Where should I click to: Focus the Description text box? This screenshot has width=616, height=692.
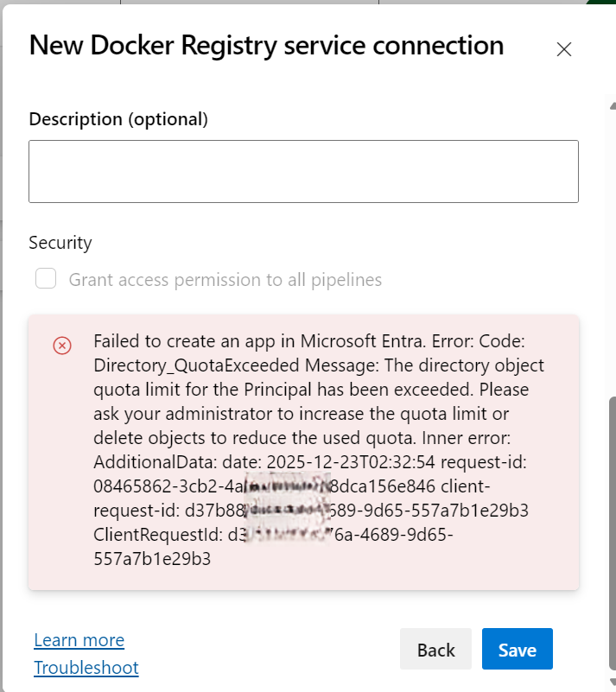[x=303, y=171]
